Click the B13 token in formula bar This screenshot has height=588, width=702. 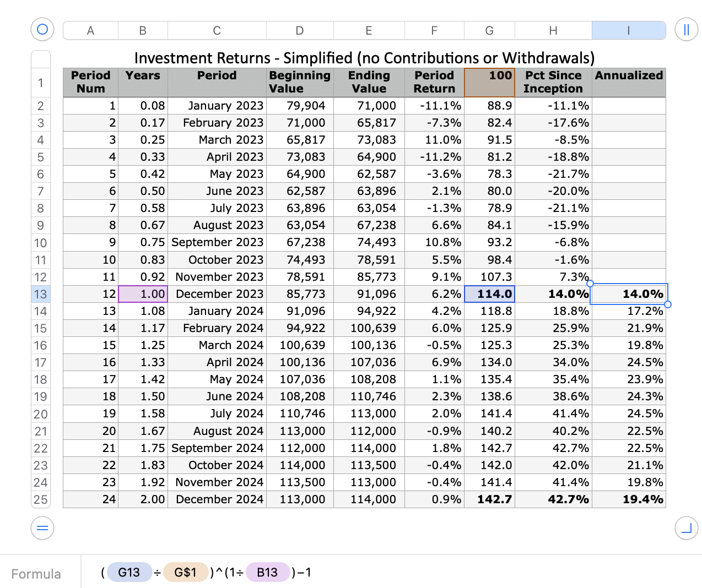[268, 573]
